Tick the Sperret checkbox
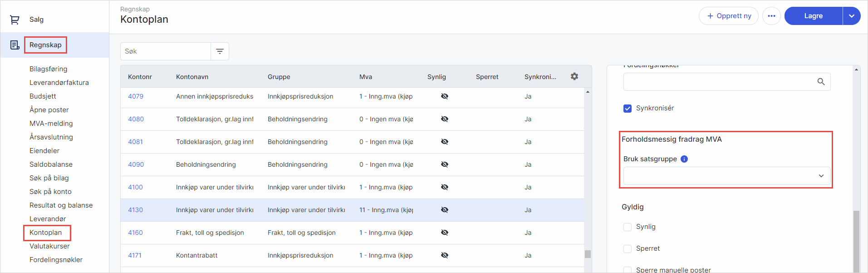The width and height of the screenshot is (868, 273). (628, 249)
